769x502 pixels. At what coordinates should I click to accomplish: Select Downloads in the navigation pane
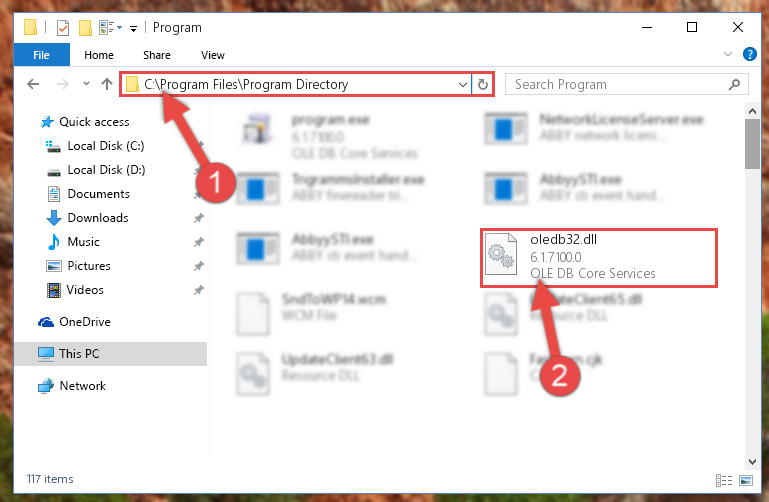click(x=98, y=218)
